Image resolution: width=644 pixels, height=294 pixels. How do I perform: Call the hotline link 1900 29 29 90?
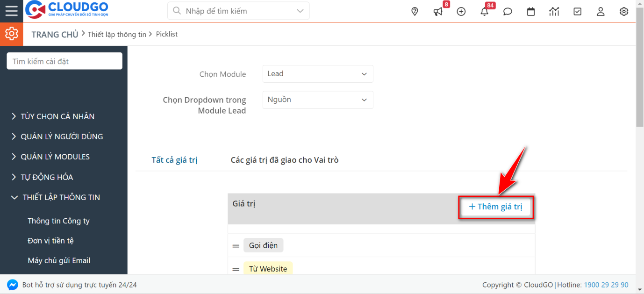click(606, 284)
